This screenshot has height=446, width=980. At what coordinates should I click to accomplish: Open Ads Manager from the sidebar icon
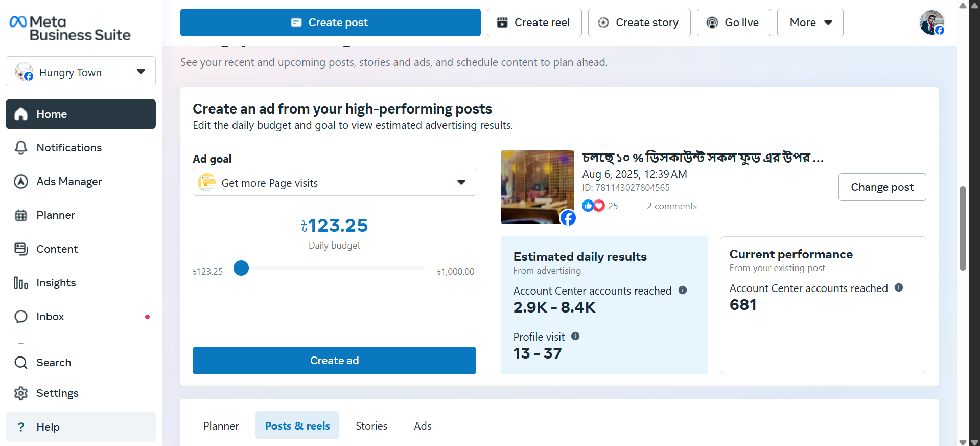(21, 182)
